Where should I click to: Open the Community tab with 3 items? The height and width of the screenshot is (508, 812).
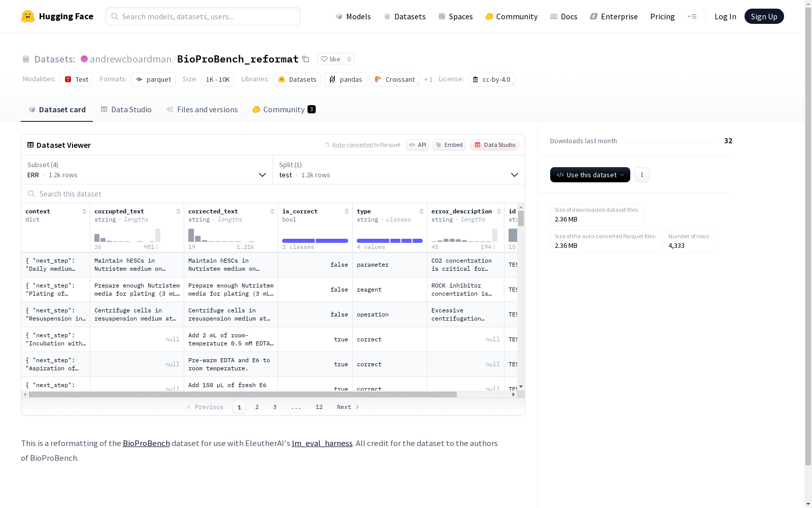(284, 109)
